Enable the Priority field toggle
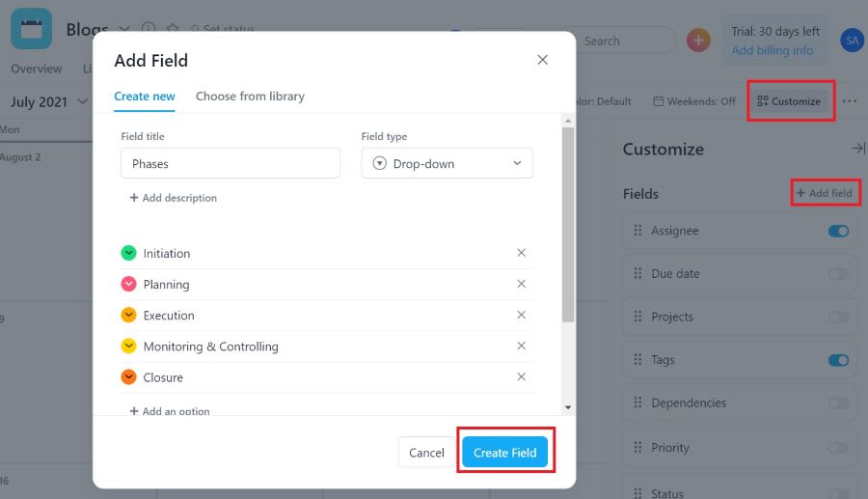 point(839,448)
